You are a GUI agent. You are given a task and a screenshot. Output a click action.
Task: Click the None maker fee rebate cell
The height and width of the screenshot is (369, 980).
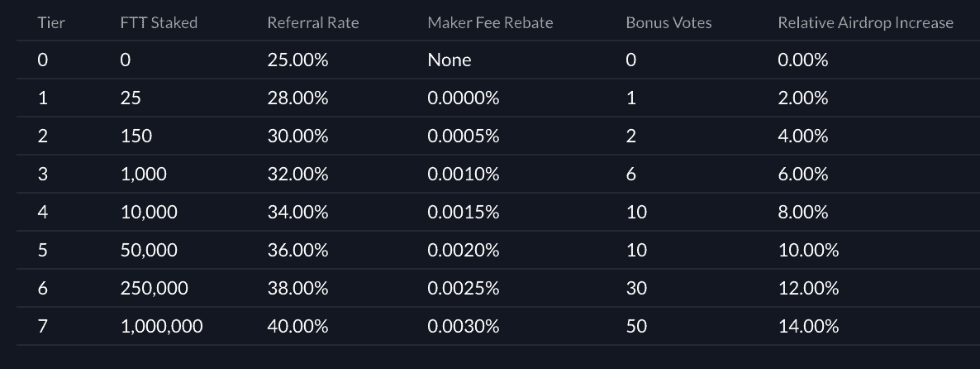pos(450,60)
